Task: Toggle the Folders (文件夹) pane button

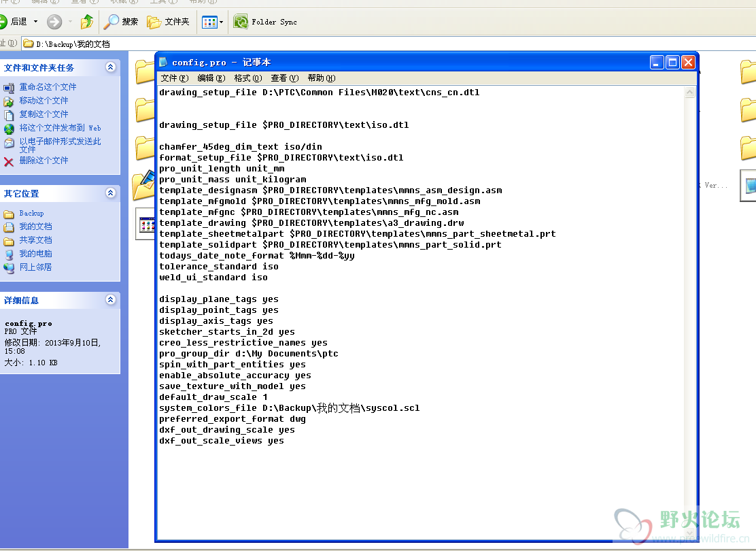Action: point(168,22)
